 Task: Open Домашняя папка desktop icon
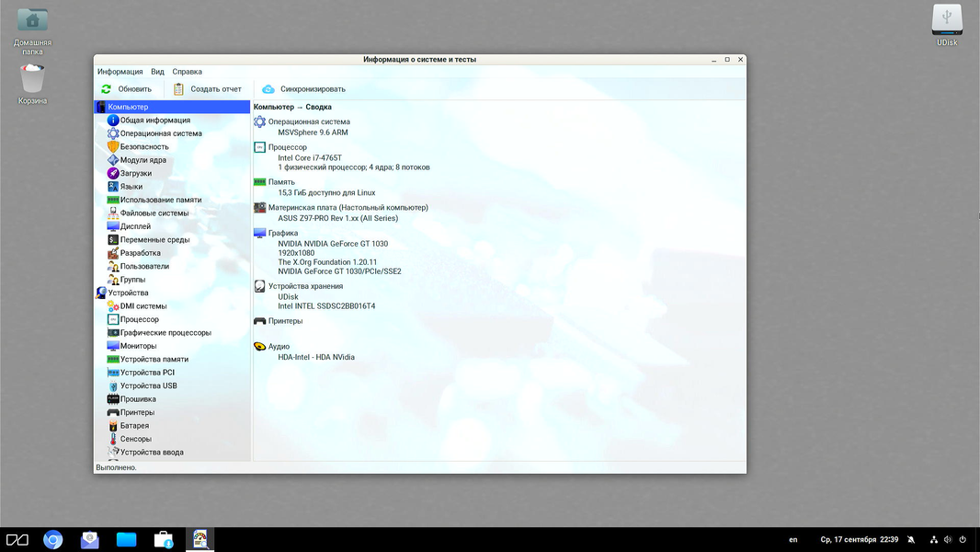[x=32, y=31]
